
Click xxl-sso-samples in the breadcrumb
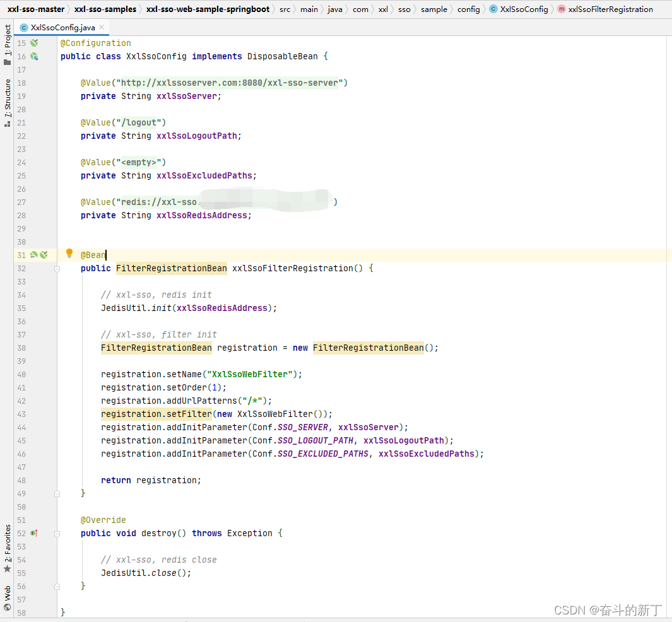(105, 9)
